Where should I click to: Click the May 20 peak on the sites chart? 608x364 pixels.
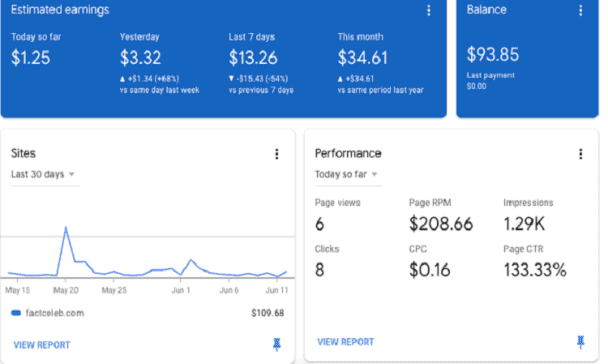(x=66, y=228)
